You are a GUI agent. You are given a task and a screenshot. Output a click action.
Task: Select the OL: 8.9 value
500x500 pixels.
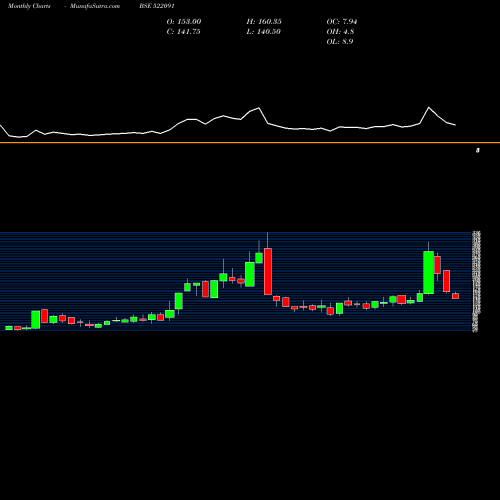pos(340,42)
